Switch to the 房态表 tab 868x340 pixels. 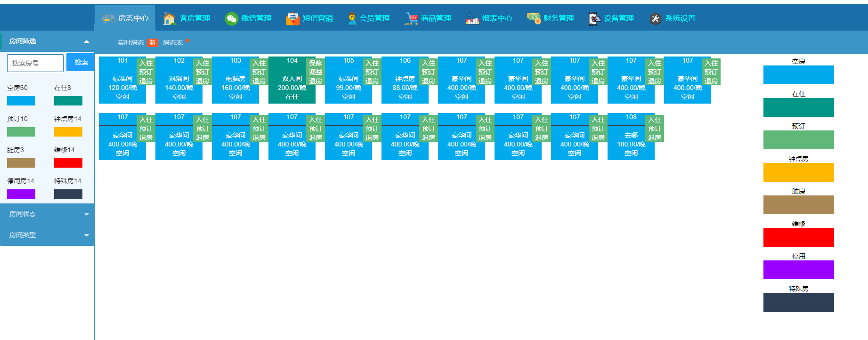tap(173, 42)
